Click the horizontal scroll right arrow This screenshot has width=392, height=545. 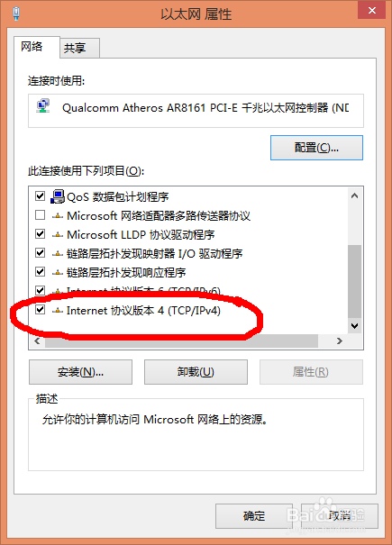coord(340,341)
